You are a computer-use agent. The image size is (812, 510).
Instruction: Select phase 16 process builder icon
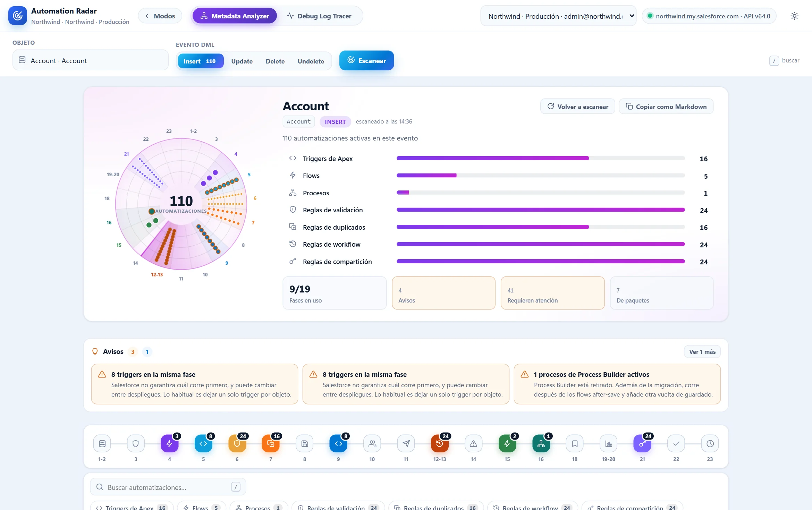pos(541,443)
